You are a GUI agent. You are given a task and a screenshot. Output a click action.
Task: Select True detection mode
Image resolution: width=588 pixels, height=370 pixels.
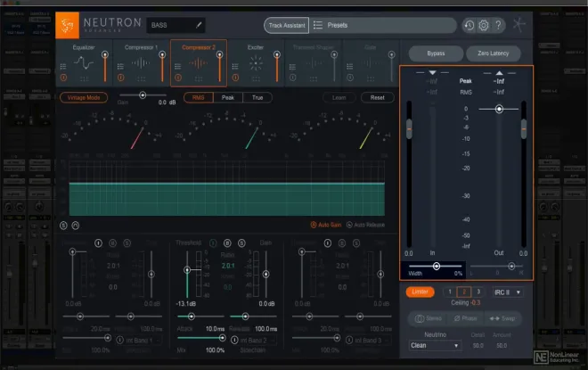[257, 97]
